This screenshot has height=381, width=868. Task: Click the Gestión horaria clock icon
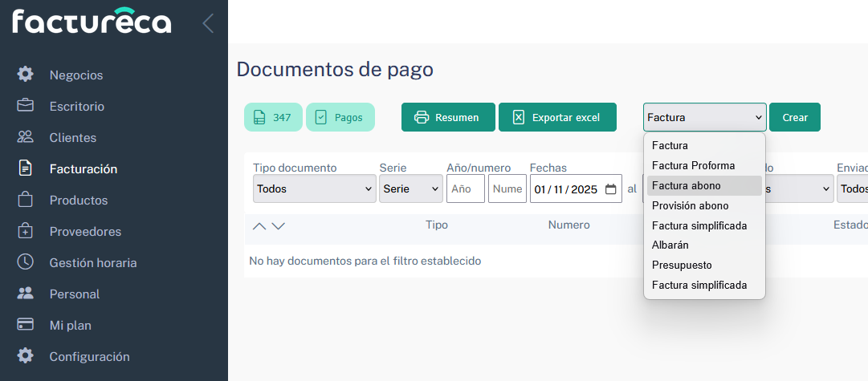click(x=25, y=261)
